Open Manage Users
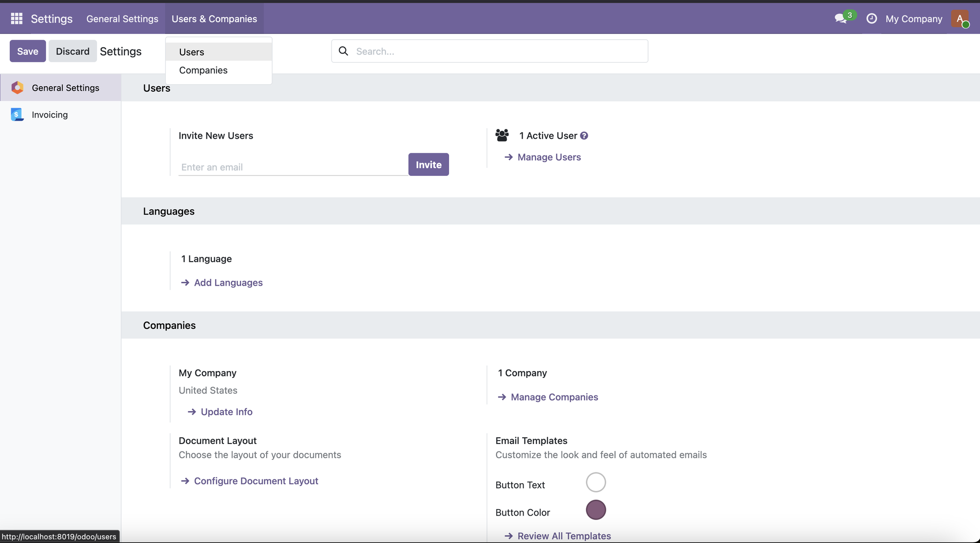 coord(549,157)
